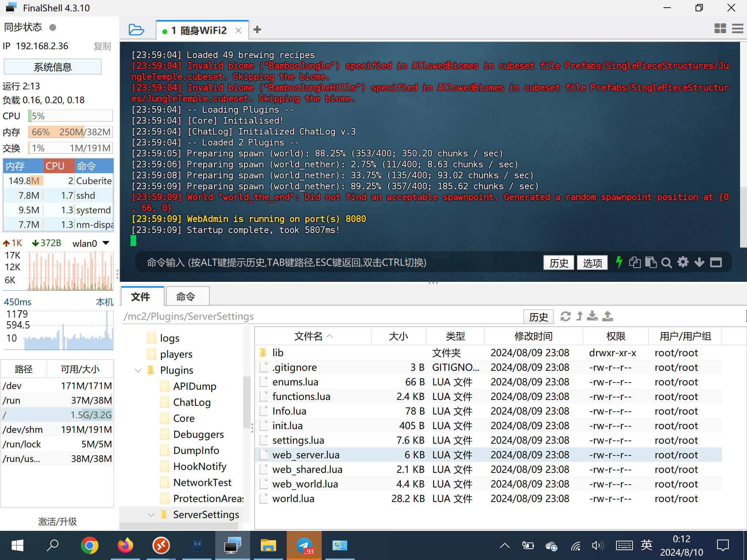The height and width of the screenshot is (560, 747).
Task: Go to parent directory arrow
Action: click(579, 316)
